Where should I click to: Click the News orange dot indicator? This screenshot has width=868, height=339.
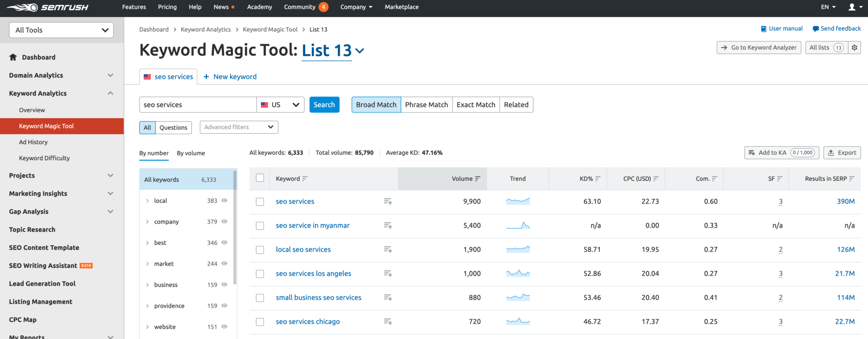pos(233,7)
